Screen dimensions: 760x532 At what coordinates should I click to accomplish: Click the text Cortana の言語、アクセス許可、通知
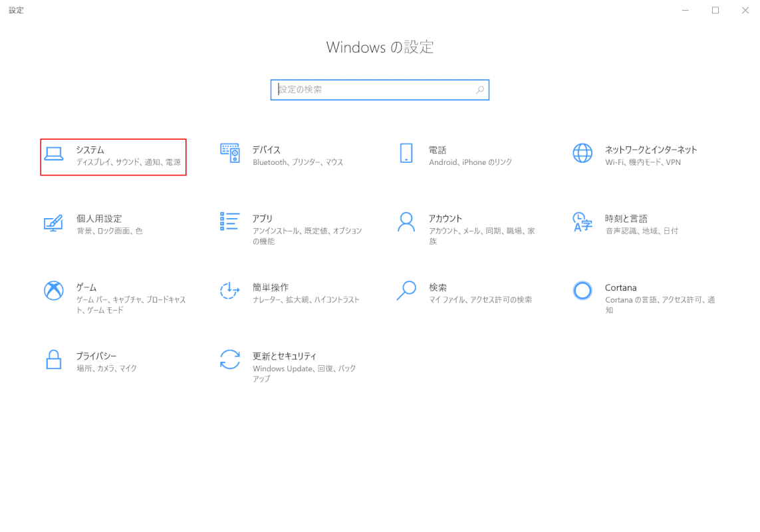pos(660,305)
